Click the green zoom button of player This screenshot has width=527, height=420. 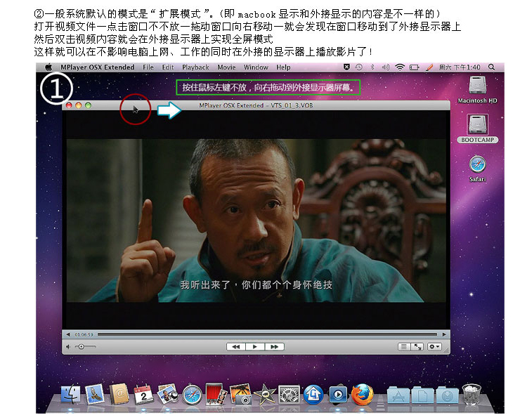coord(88,105)
